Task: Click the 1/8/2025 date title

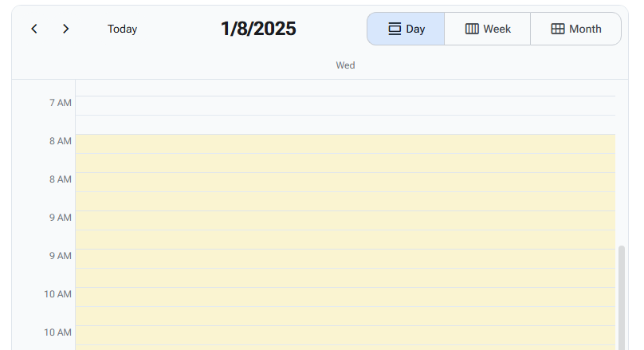Action: (258, 29)
